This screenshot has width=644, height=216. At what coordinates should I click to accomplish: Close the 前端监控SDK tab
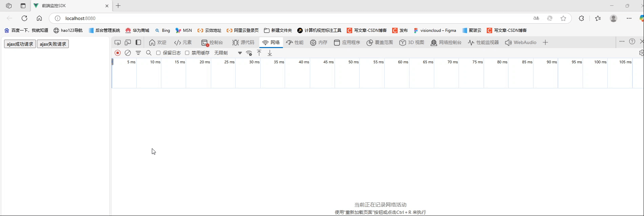point(107,6)
